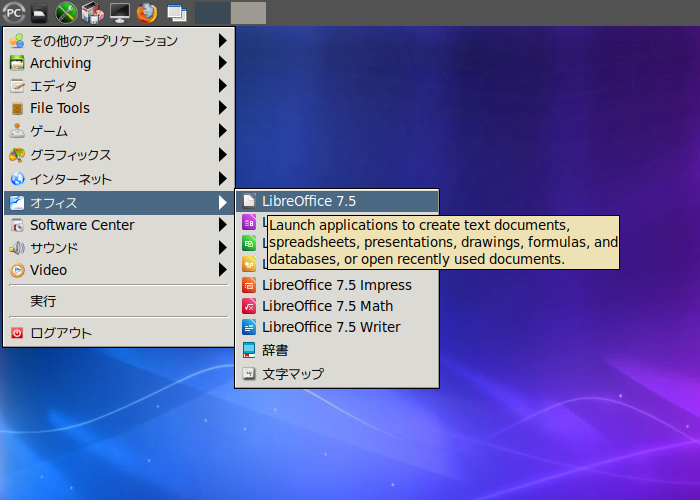Expand arrow beside Software Center
The height and width of the screenshot is (500, 700).
click(222, 225)
